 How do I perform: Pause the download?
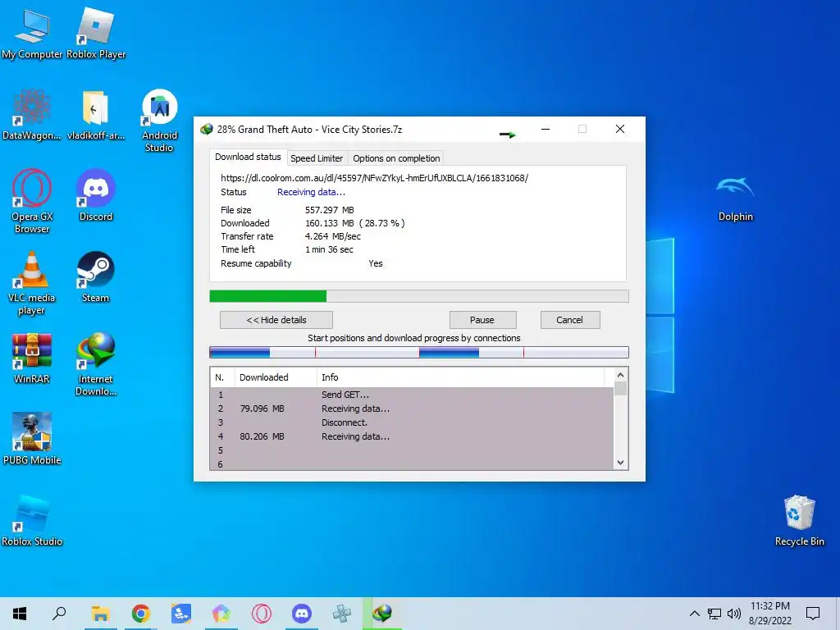[482, 320]
